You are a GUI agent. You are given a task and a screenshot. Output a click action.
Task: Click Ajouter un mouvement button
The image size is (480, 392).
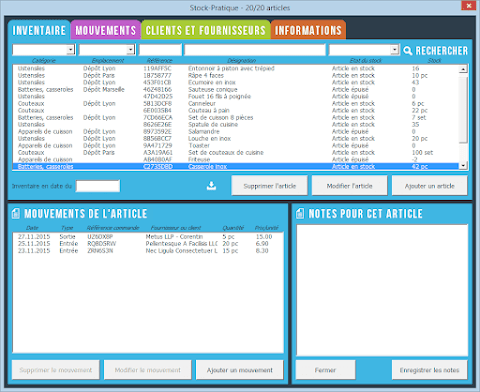(240, 370)
